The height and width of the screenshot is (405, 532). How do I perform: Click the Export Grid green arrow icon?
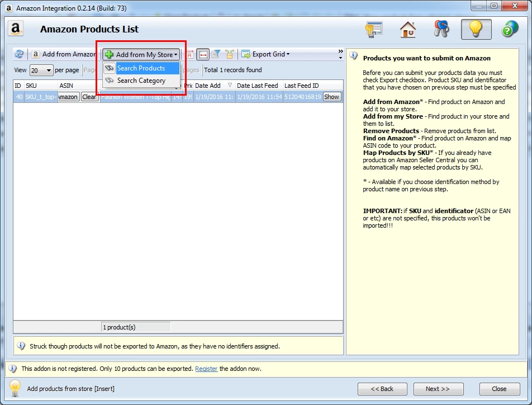pyautogui.click(x=246, y=54)
